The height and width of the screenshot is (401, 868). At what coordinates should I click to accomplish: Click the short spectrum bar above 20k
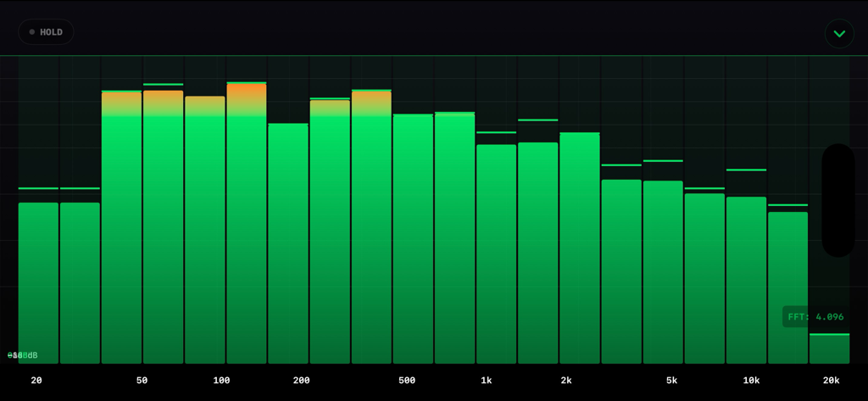click(829, 349)
